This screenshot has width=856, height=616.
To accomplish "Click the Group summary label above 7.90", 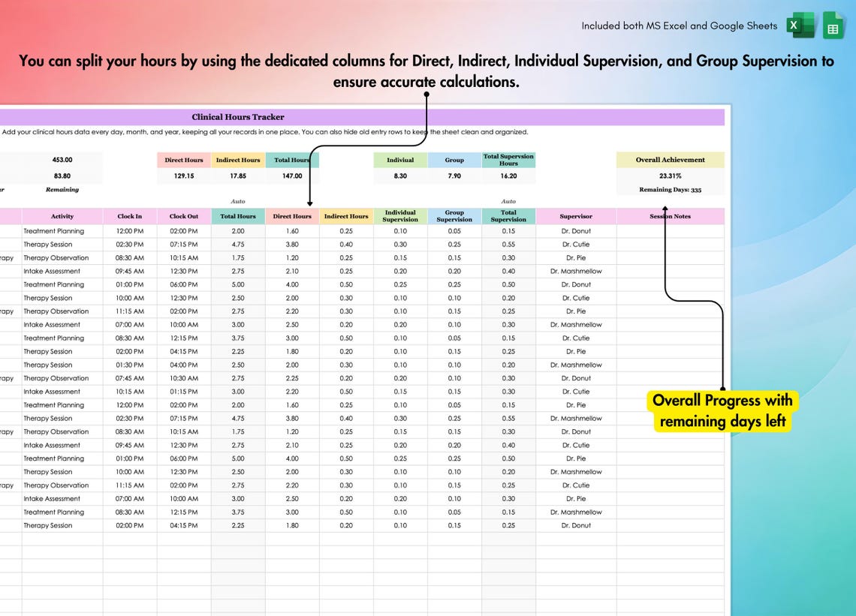I will point(454,160).
